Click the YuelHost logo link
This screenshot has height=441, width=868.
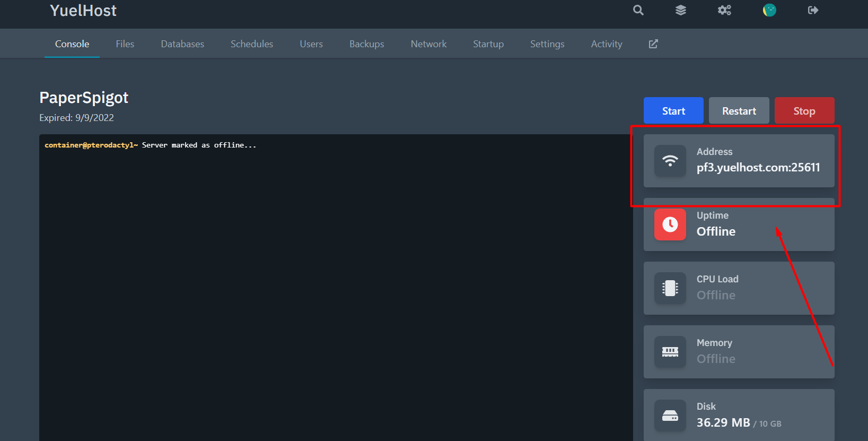[83, 11]
